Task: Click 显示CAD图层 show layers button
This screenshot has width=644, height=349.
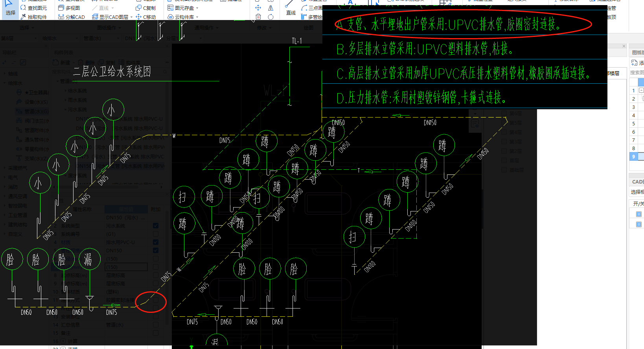Action: tap(110, 17)
